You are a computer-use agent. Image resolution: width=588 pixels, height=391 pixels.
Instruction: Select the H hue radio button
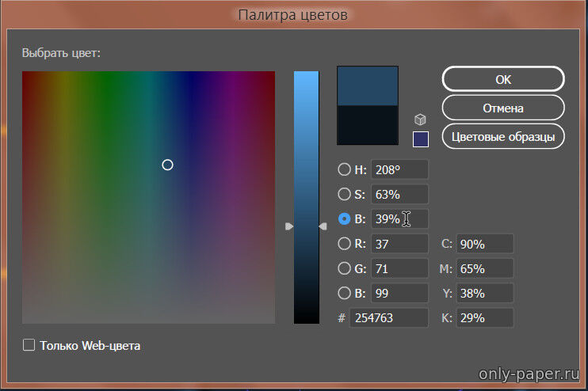pyautogui.click(x=344, y=169)
